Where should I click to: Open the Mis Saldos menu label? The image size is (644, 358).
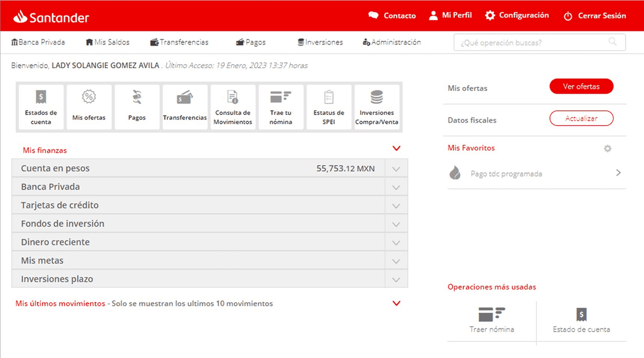point(112,42)
